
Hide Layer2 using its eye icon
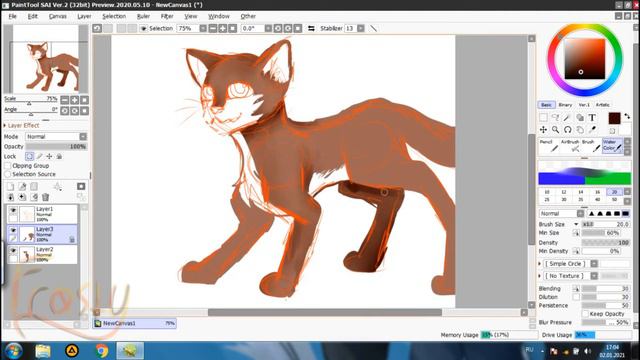pos(13,251)
